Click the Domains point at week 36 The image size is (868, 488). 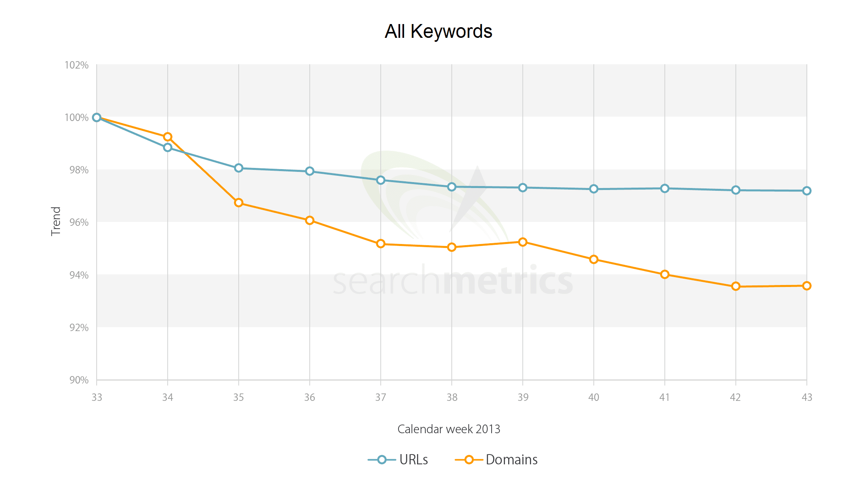(310, 220)
